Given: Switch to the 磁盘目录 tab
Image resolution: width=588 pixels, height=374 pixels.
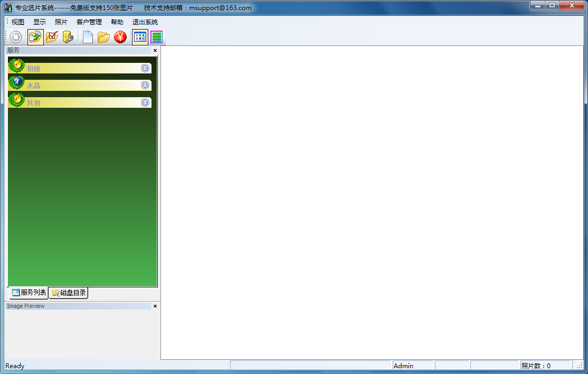Looking at the screenshot, I should pyautogui.click(x=69, y=293).
